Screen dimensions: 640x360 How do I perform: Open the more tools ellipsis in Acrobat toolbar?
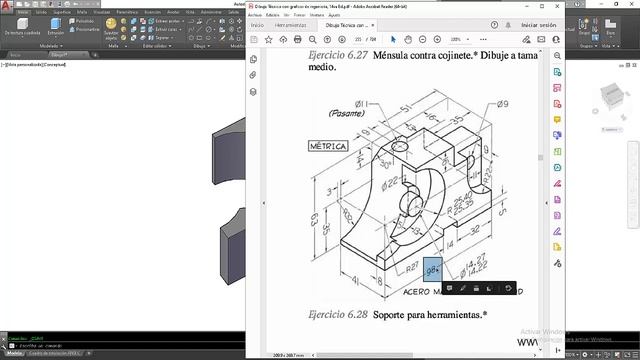[483, 40]
